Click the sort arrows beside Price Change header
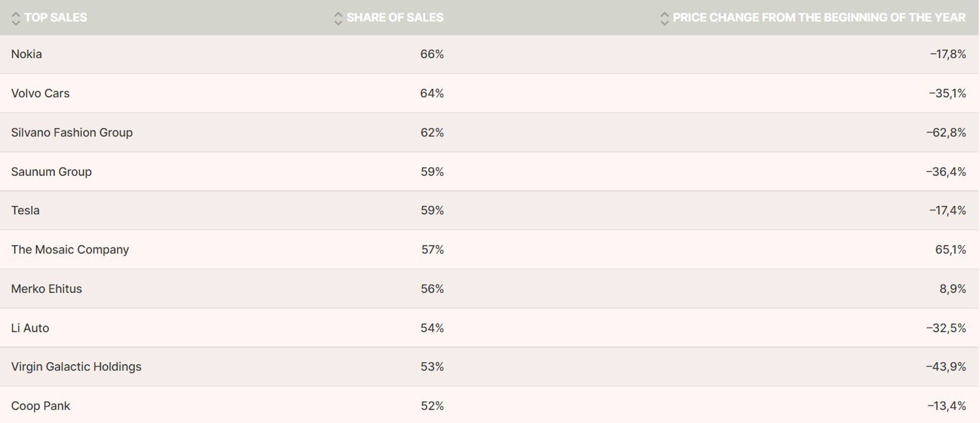 point(664,18)
